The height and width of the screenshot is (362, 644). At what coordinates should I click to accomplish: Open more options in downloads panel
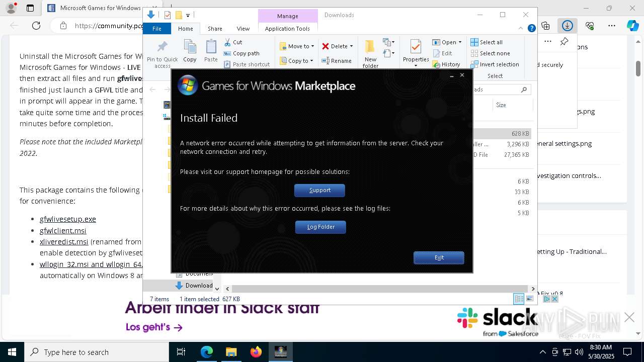point(548,42)
